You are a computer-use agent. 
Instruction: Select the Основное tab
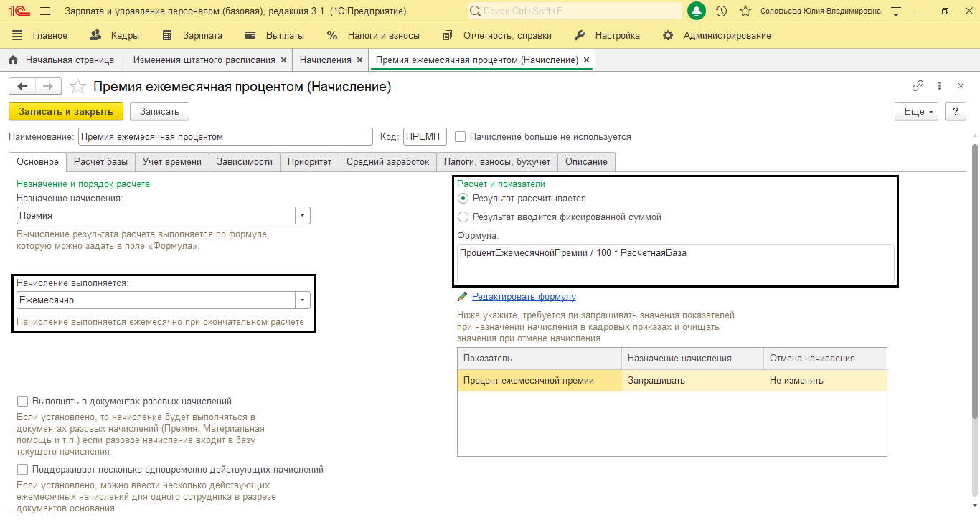tap(37, 162)
